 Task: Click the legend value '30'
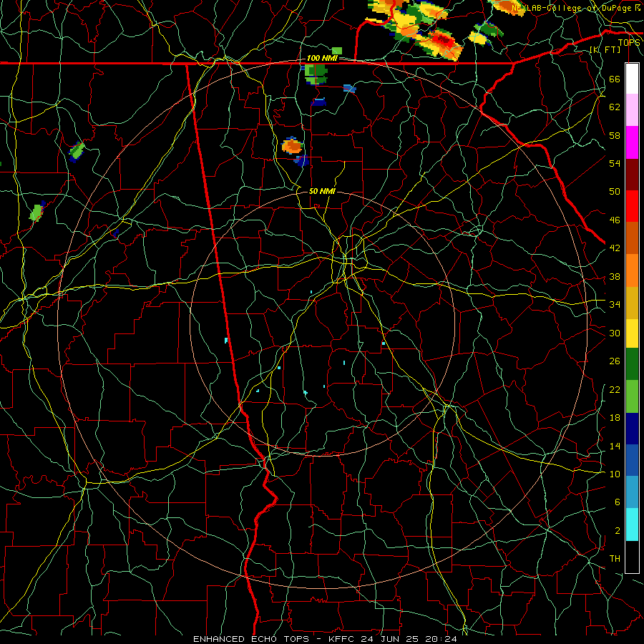coord(615,333)
